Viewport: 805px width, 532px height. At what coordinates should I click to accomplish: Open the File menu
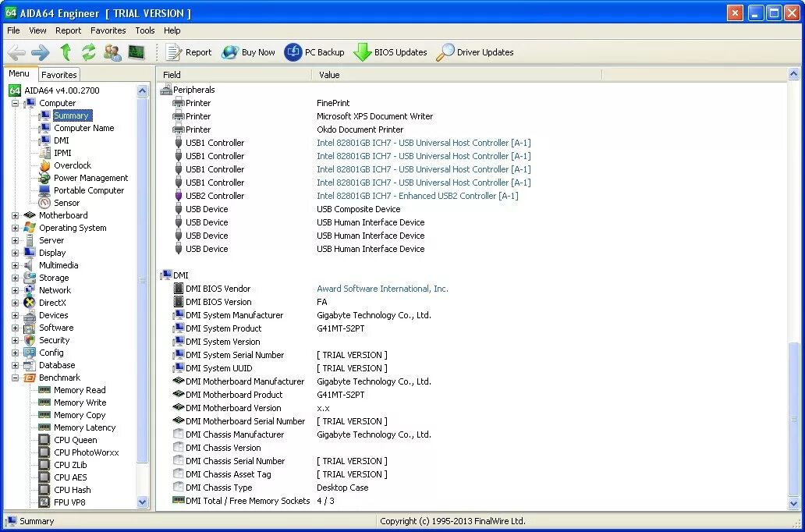tap(13, 30)
